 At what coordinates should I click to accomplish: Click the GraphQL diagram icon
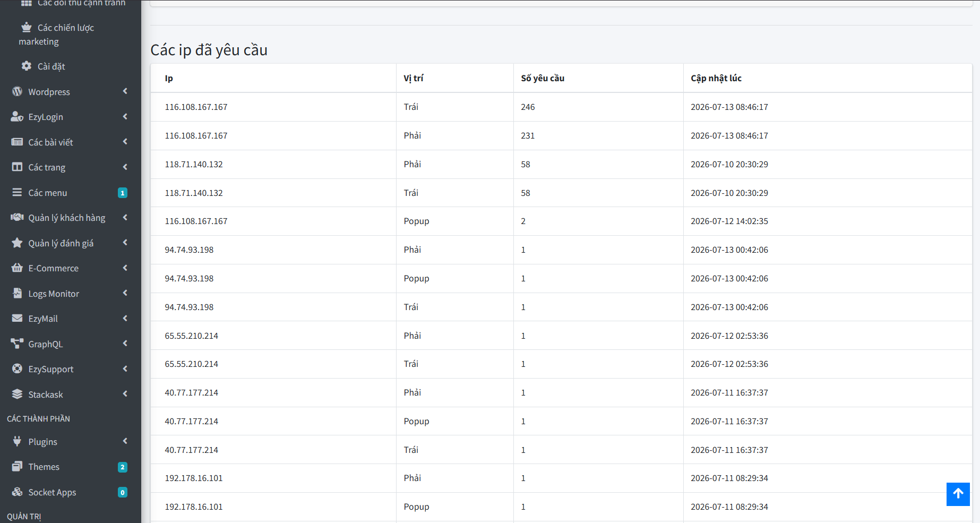point(17,344)
